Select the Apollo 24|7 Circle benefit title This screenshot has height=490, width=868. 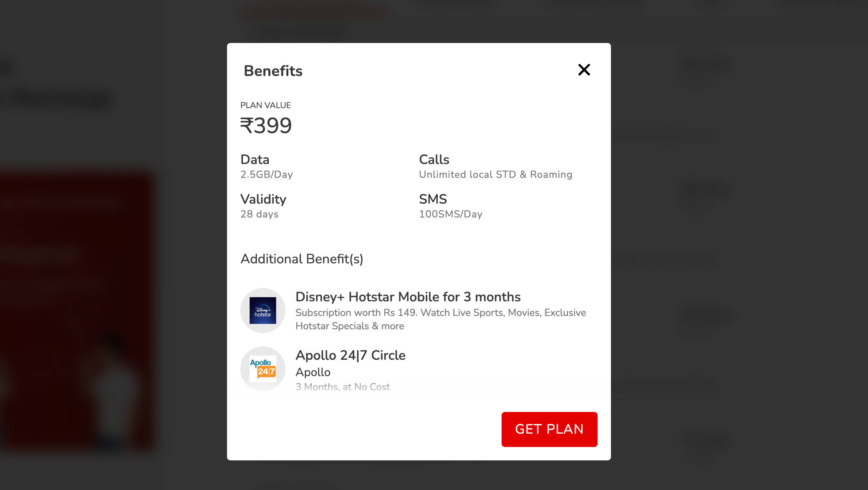pyautogui.click(x=350, y=355)
